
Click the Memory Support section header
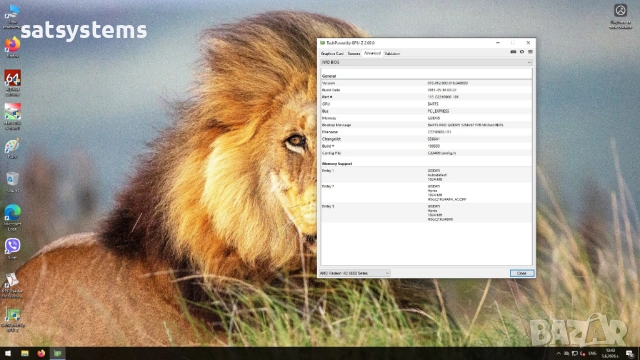pyautogui.click(x=337, y=164)
